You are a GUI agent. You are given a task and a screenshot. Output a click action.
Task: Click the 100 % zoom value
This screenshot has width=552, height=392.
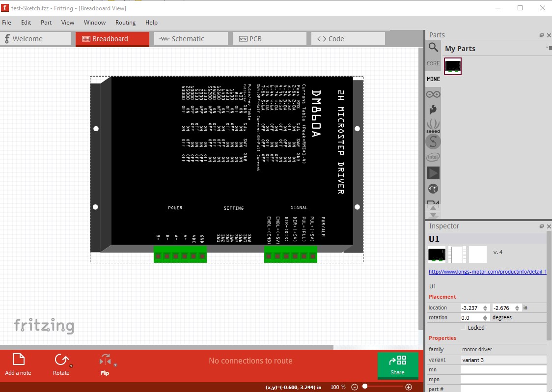coord(338,387)
